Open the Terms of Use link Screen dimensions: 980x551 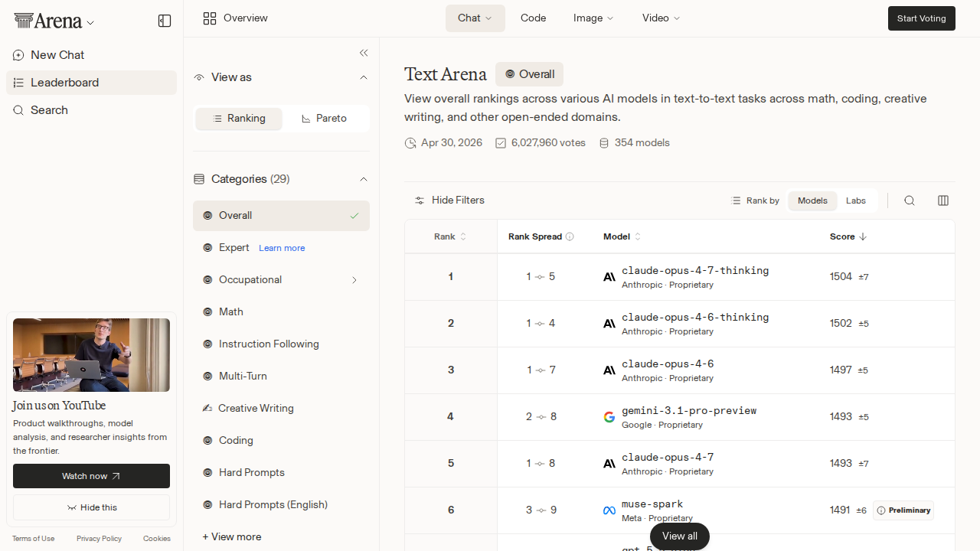coord(33,539)
